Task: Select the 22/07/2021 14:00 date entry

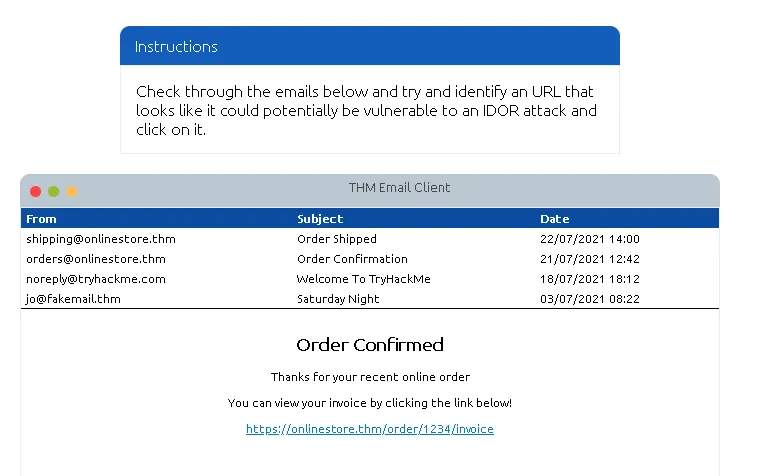Action: (590, 239)
